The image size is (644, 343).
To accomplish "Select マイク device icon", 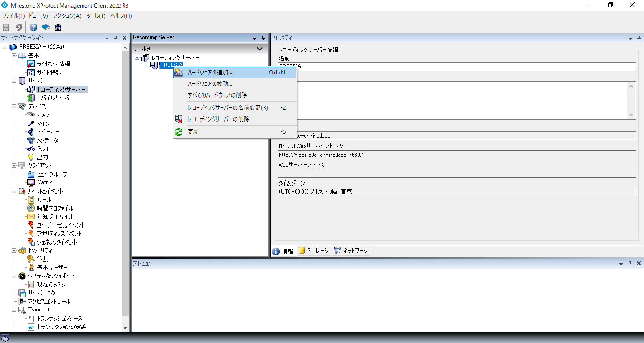I will [31, 123].
